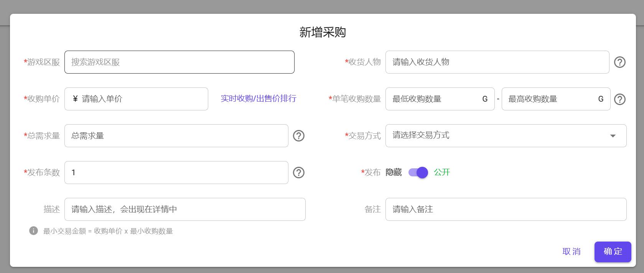Viewport: 644px width, 273px height.
Task: Click the 请输入备注 remarks field
Action: point(506,209)
